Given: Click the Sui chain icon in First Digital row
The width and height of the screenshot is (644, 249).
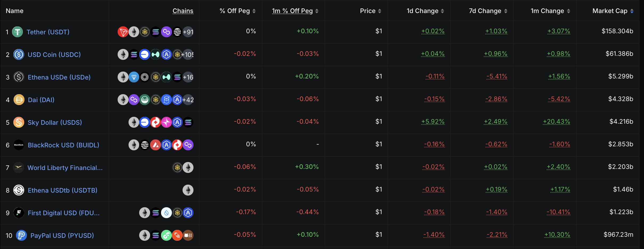Looking at the screenshot, I should 166,213.
